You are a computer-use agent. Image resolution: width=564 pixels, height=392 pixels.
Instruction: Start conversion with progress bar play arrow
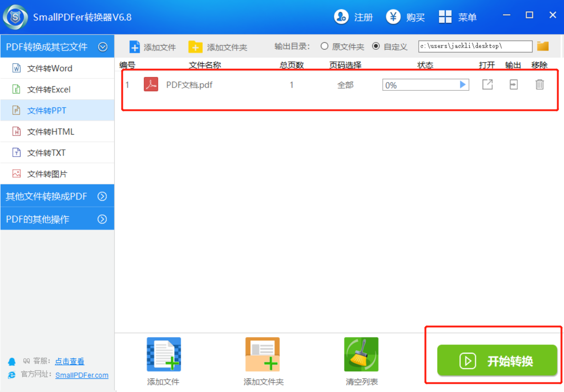coord(463,84)
